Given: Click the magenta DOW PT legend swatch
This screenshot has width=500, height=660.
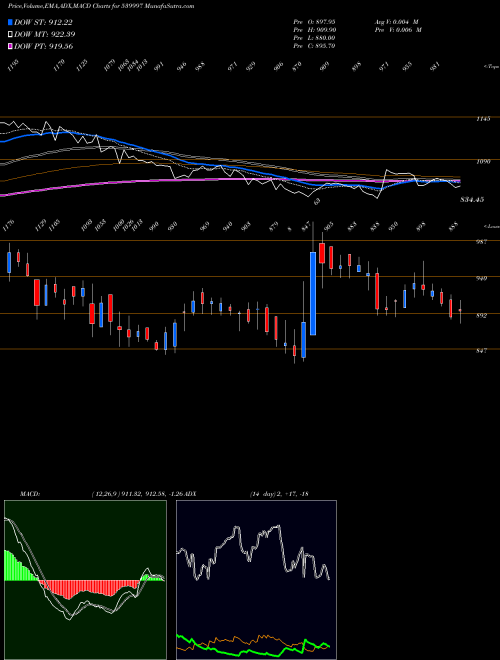Looking at the screenshot, I should click(10, 46).
